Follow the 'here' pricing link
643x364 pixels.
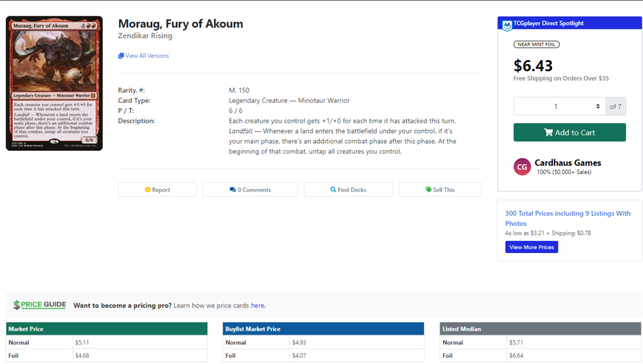click(257, 306)
